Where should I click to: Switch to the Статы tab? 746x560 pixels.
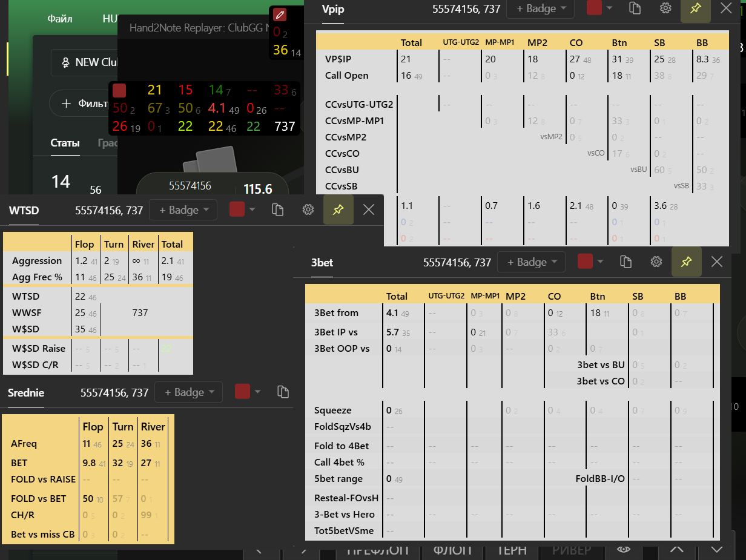pyautogui.click(x=65, y=143)
